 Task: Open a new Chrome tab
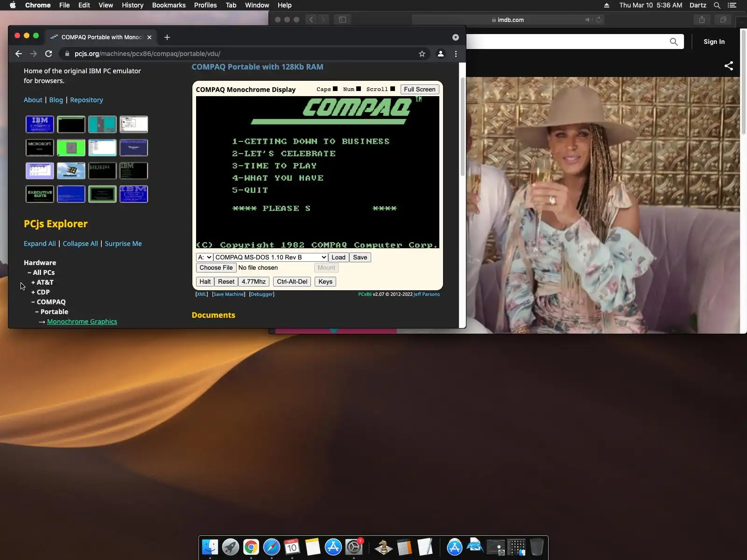[x=167, y=37]
